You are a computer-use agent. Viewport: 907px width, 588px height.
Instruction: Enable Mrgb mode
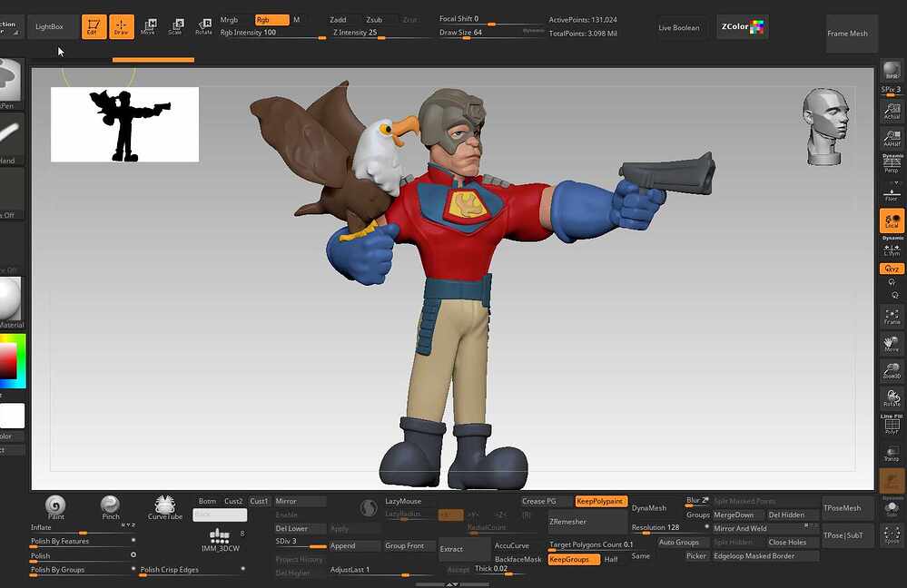pyautogui.click(x=230, y=20)
